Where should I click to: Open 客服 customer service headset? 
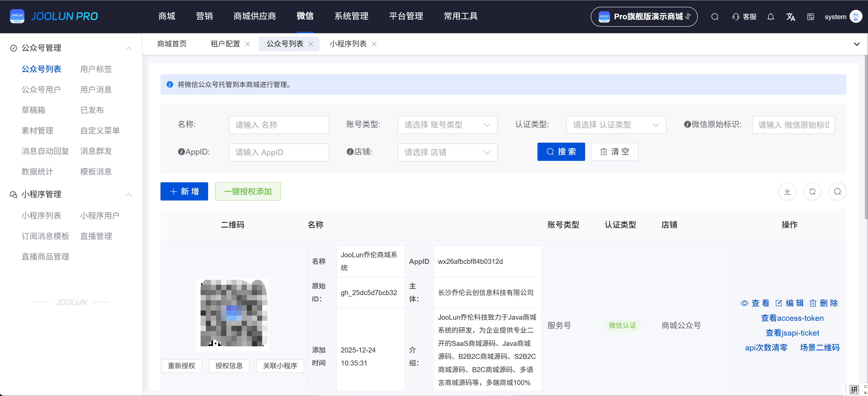(x=744, y=17)
